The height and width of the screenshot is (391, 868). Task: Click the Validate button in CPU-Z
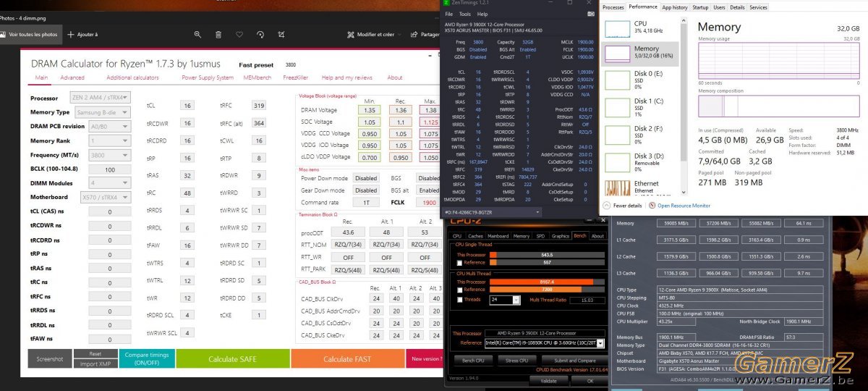coord(548,380)
